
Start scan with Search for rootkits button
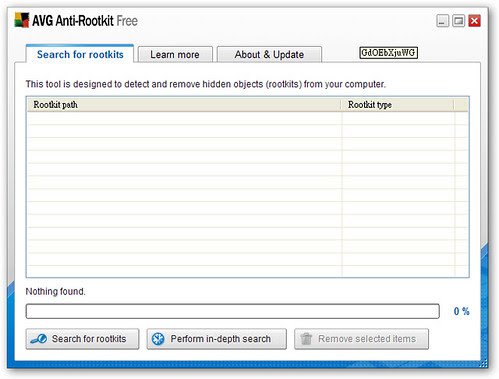[82, 339]
